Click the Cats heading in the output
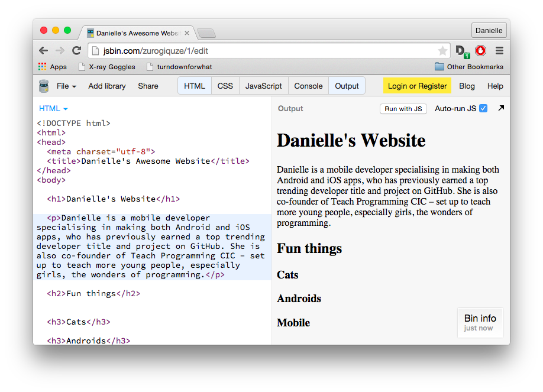The image size is (543, 392). point(287,274)
